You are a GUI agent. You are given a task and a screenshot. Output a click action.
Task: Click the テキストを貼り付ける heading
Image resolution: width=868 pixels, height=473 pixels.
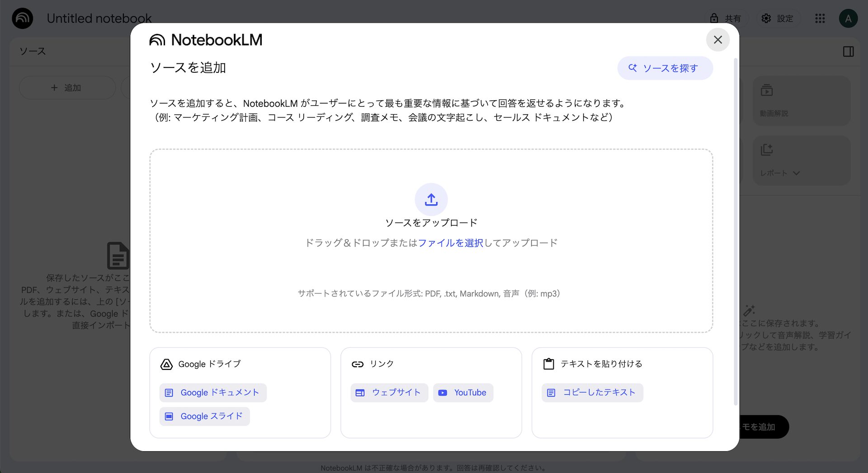coord(601,364)
